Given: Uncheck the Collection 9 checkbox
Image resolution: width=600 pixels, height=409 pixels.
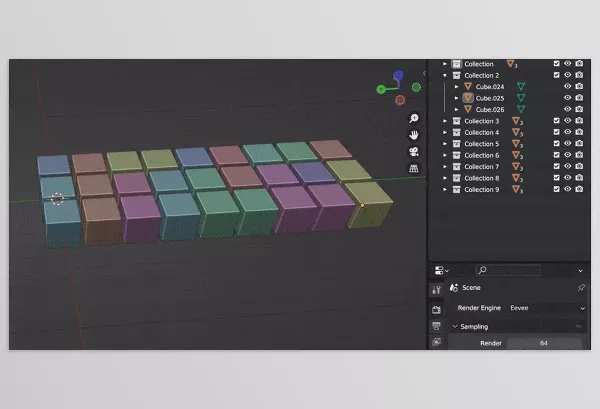Looking at the screenshot, I should click(556, 189).
